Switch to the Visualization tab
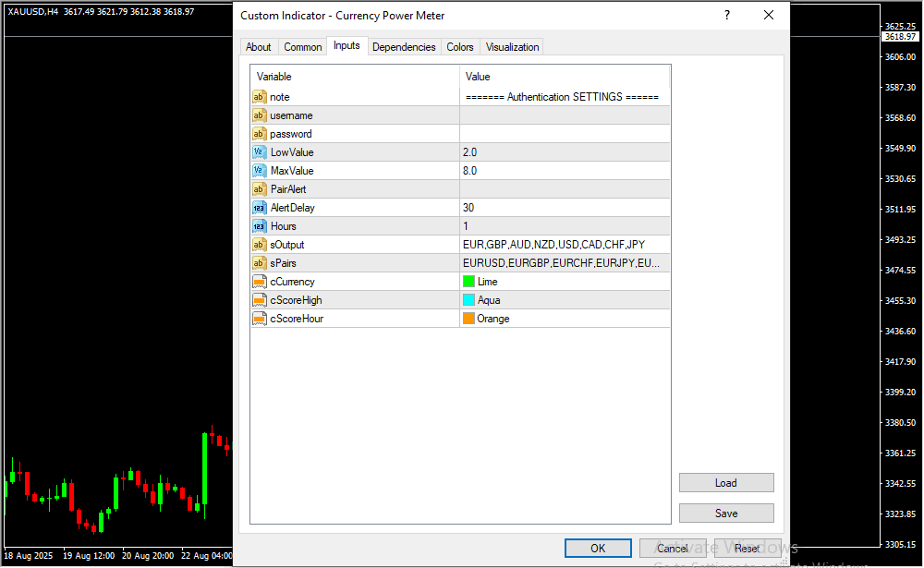This screenshot has width=924, height=568. click(x=513, y=47)
